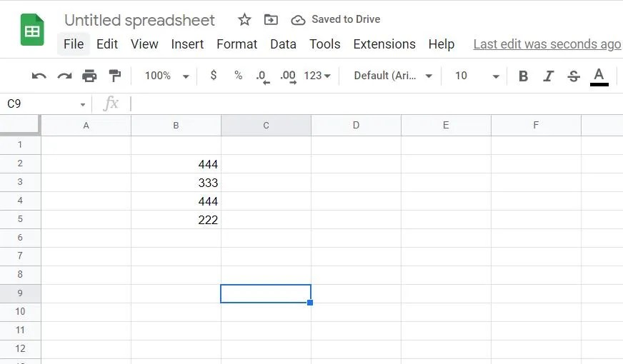Click the fill handle on cell C9
This screenshot has height=364, width=623.
pos(310,303)
